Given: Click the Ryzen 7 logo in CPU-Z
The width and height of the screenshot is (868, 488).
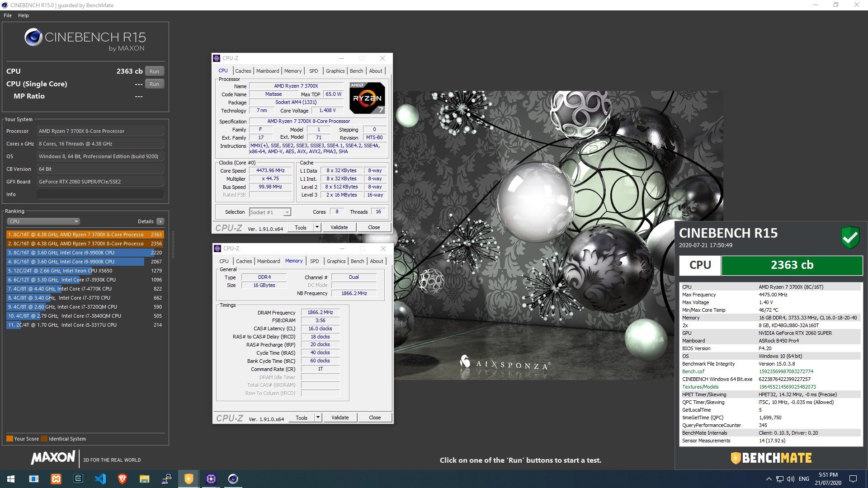Looking at the screenshot, I should [x=367, y=98].
